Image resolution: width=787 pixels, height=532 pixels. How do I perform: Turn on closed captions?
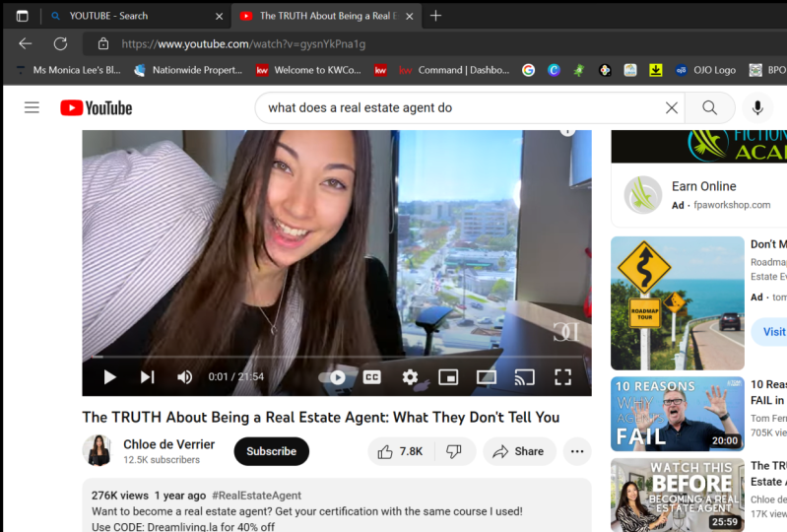(x=372, y=377)
